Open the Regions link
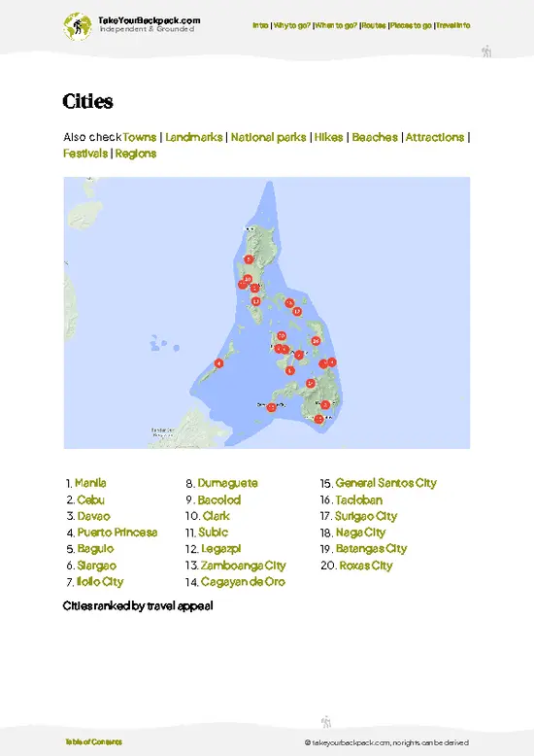Image resolution: width=534 pixels, height=756 pixels. pos(136,154)
